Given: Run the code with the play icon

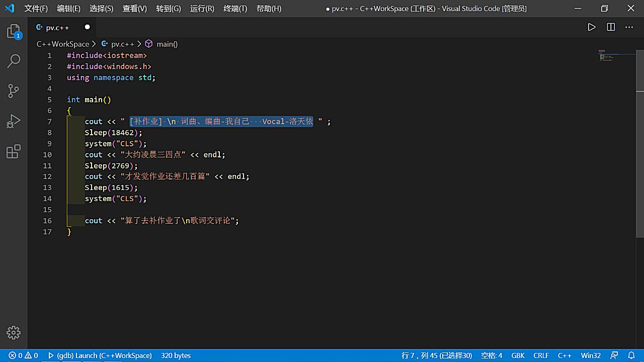Looking at the screenshot, I should click(x=592, y=27).
